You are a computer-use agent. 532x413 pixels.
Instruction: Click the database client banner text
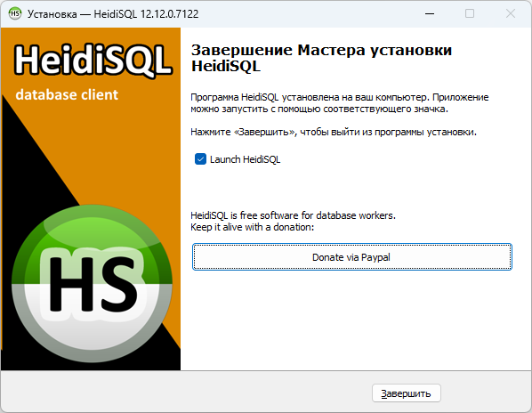click(x=67, y=94)
